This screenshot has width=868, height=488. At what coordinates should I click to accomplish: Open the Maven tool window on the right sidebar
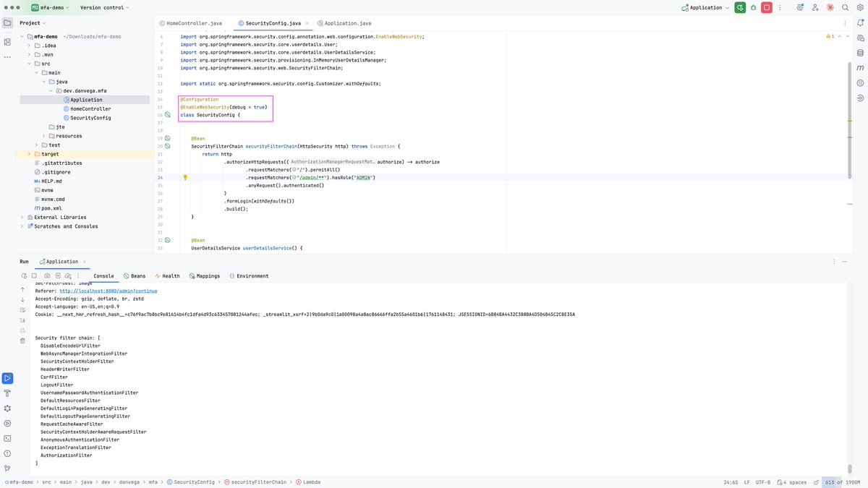tap(860, 67)
